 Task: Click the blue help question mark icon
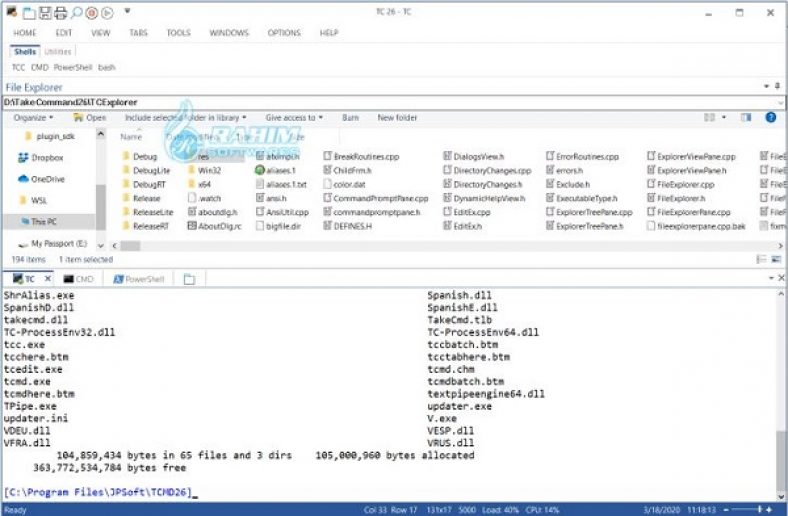coord(770,118)
